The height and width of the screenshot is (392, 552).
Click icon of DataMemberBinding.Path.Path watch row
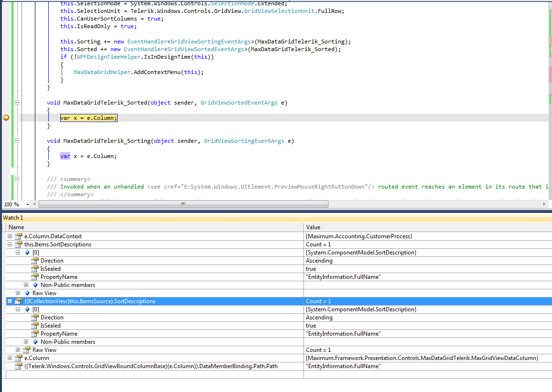point(18,366)
